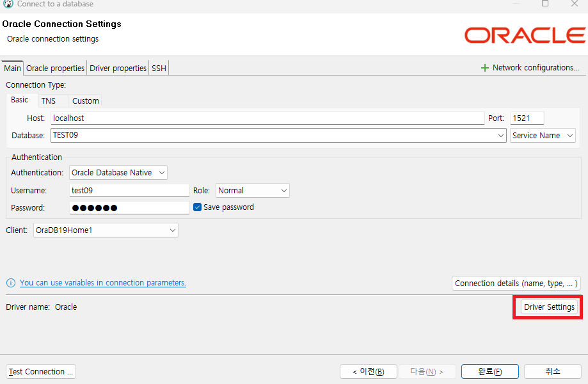This screenshot has height=384, width=588.
Task: Maximize the Connect to a database window
Action: [545, 4]
